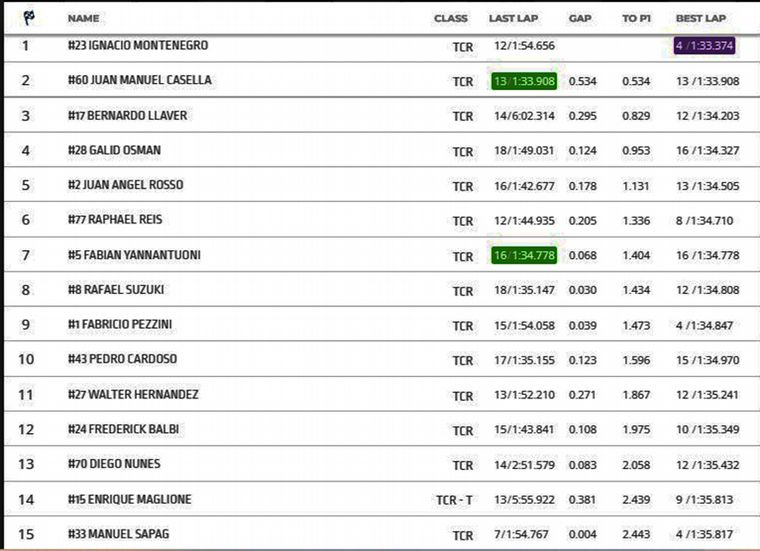Click the purple-highlighted best lap 1:33.374
760x551 pixels.
[707, 46]
